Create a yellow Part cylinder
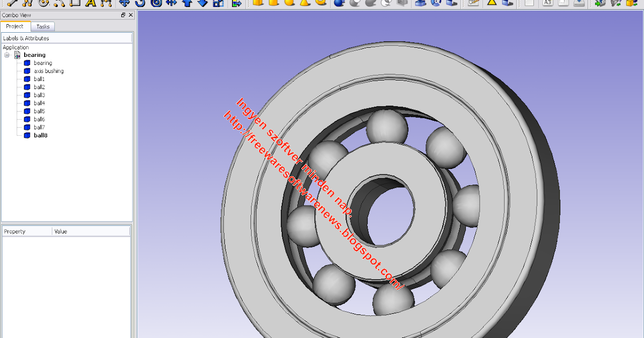The width and height of the screenshot is (644, 338). pyautogui.click(x=273, y=3)
